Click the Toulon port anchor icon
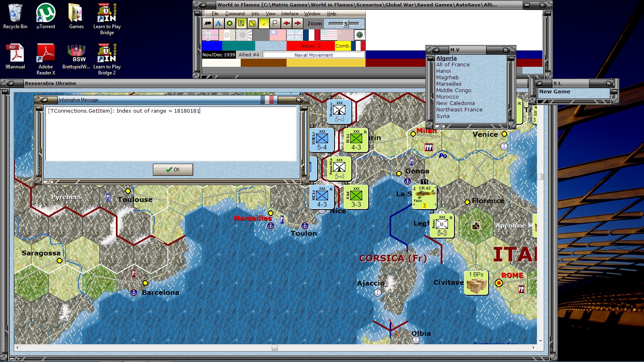 (x=305, y=226)
